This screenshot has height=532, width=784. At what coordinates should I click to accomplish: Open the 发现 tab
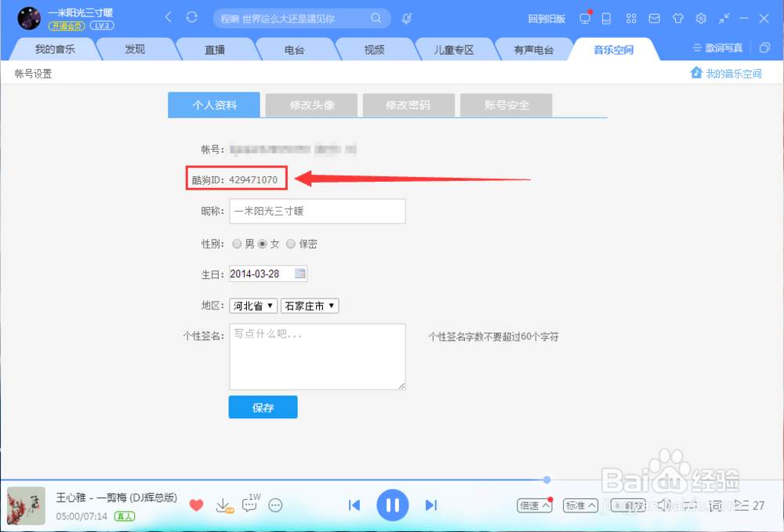(x=135, y=49)
